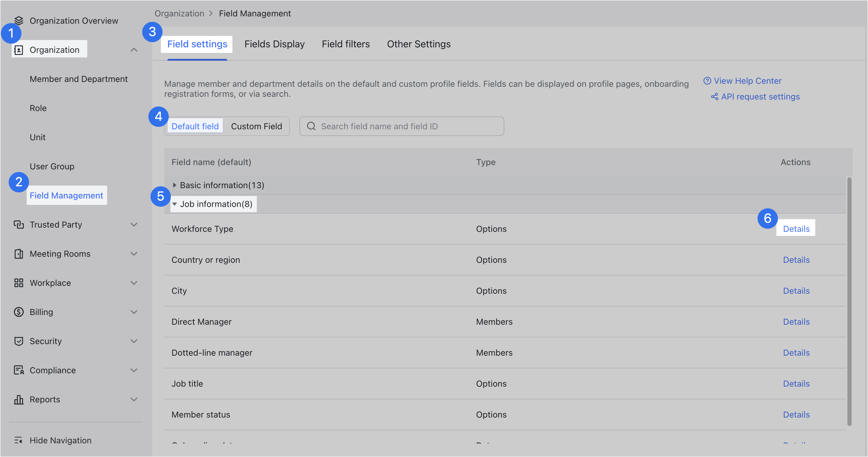Image resolution: width=868 pixels, height=457 pixels.
Task: Select the Meeting Rooms icon
Action: point(19,253)
